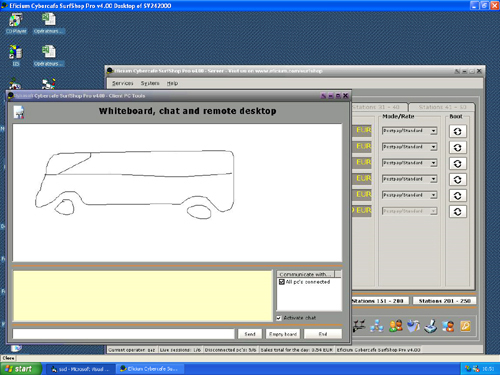Click the Send button
Screen dimensions: 500x375
[x=250, y=334]
